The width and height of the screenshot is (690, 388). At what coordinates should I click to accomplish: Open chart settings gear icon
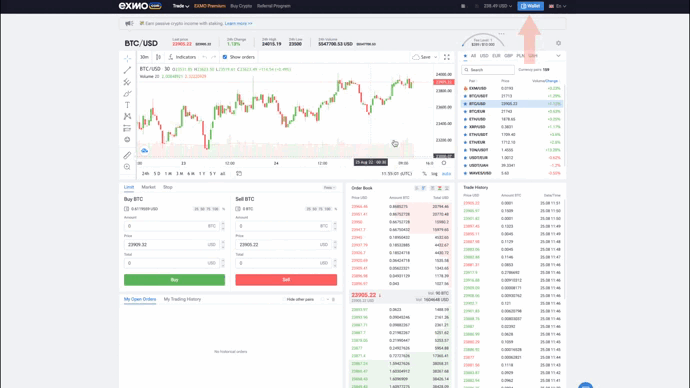558,43
